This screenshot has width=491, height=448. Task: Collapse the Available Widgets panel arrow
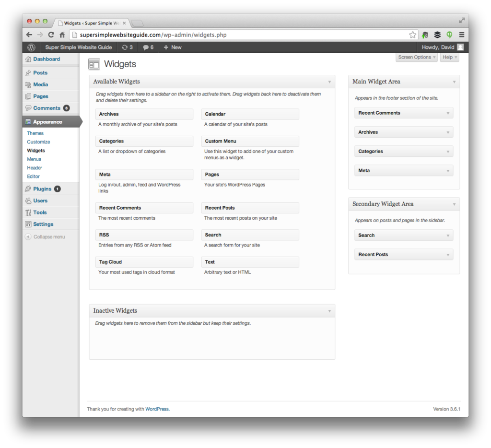(x=329, y=82)
